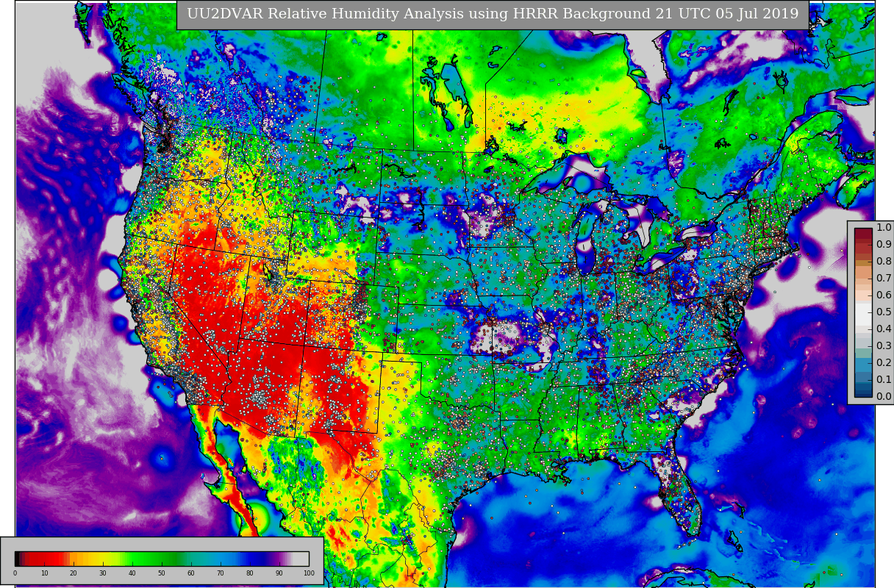This screenshot has height=588, width=894.
Task: Click the '0.2' label on the vertical colorbar
Action: point(883,362)
